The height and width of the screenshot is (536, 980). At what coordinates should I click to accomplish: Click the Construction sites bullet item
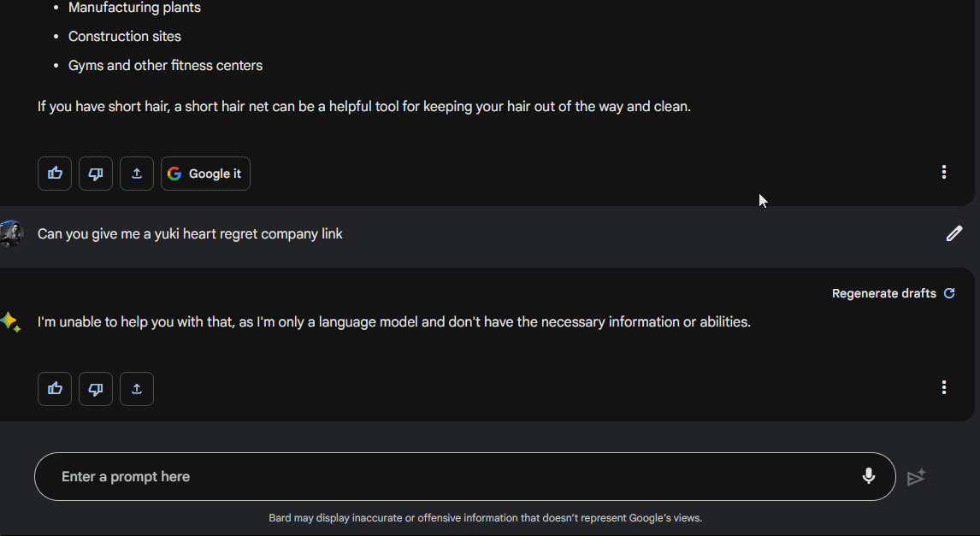(125, 37)
